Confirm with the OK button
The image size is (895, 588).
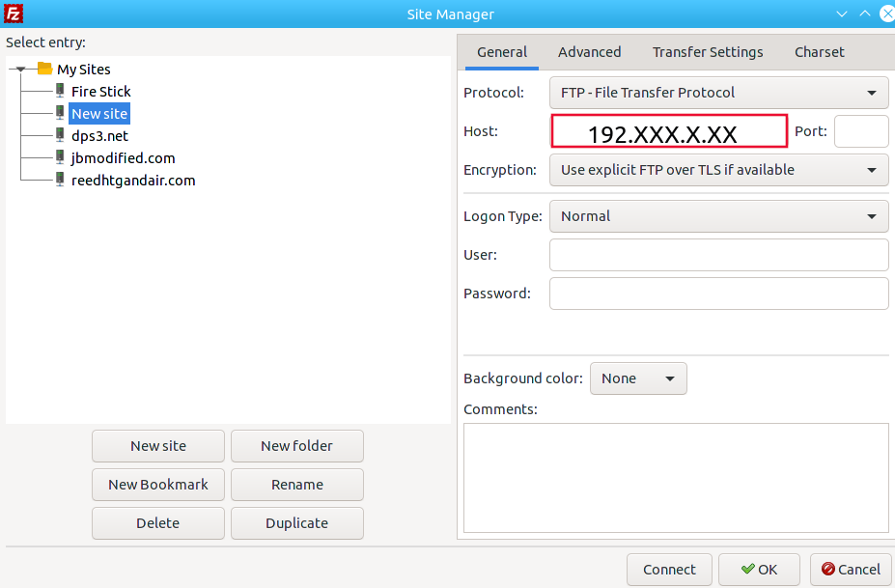[759, 570]
